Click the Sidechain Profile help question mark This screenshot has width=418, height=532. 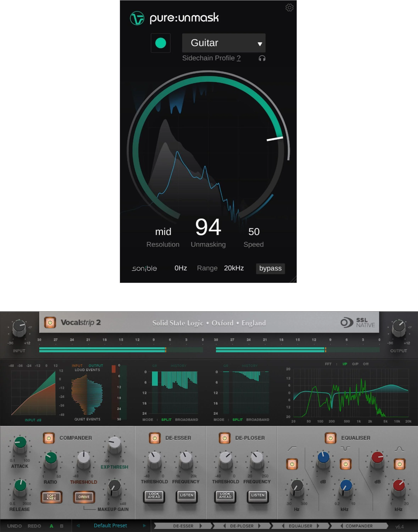tap(239, 58)
